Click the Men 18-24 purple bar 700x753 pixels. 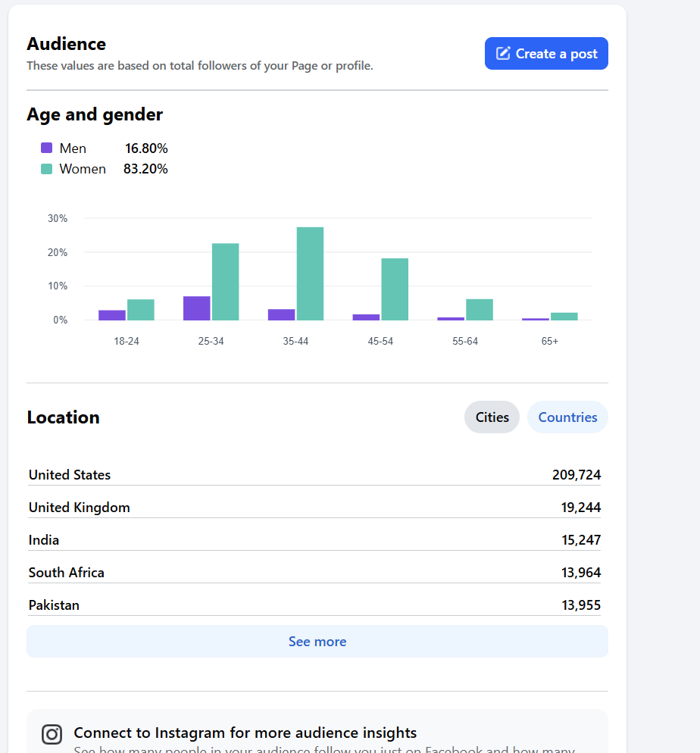112,315
